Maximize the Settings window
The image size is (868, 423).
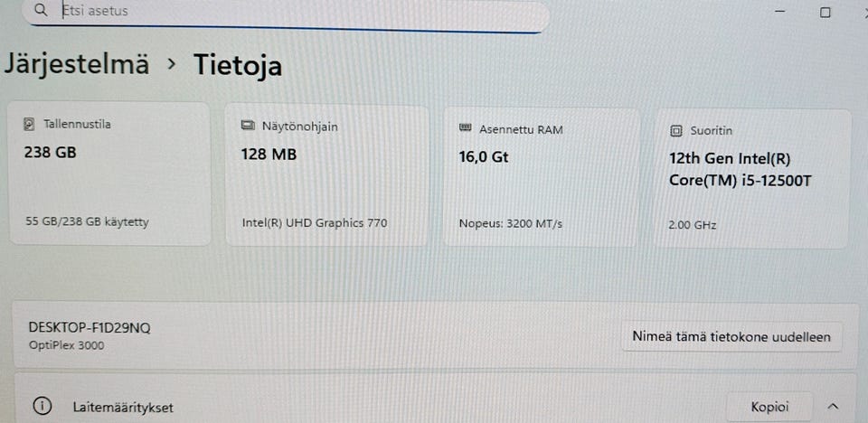point(825,12)
